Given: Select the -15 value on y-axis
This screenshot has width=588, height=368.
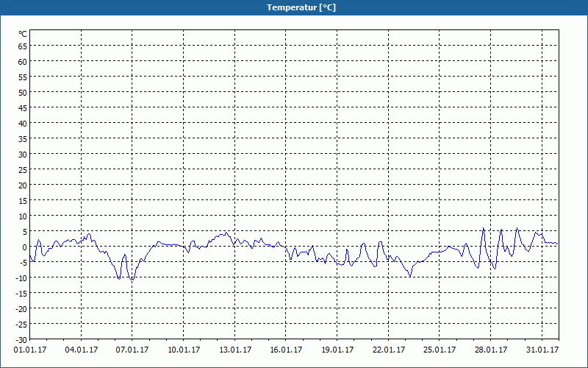Looking at the screenshot, I should 21,293.
